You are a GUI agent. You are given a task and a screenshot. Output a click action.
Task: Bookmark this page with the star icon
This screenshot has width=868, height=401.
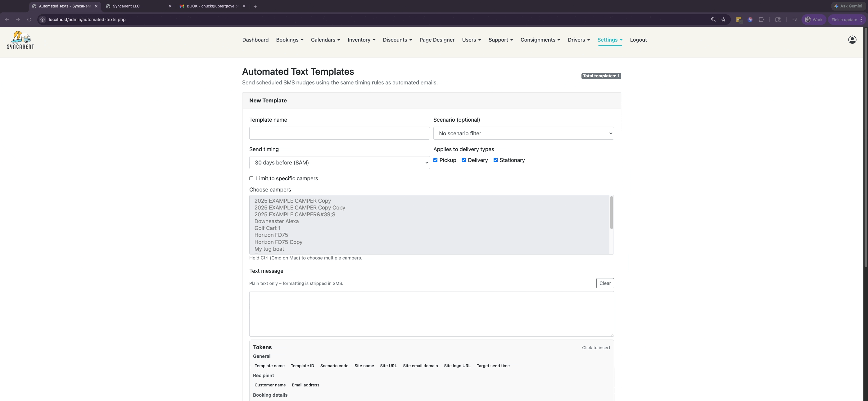coord(723,20)
